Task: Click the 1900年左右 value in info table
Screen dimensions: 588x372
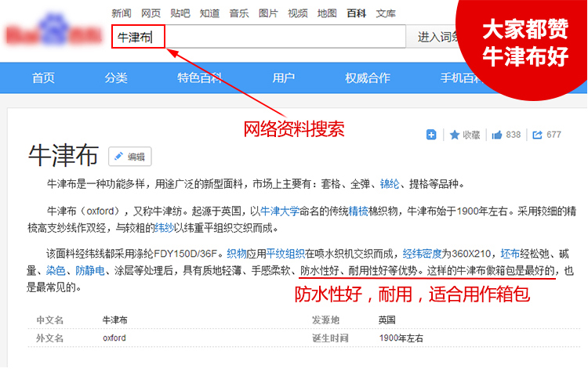Action: [401, 338]
